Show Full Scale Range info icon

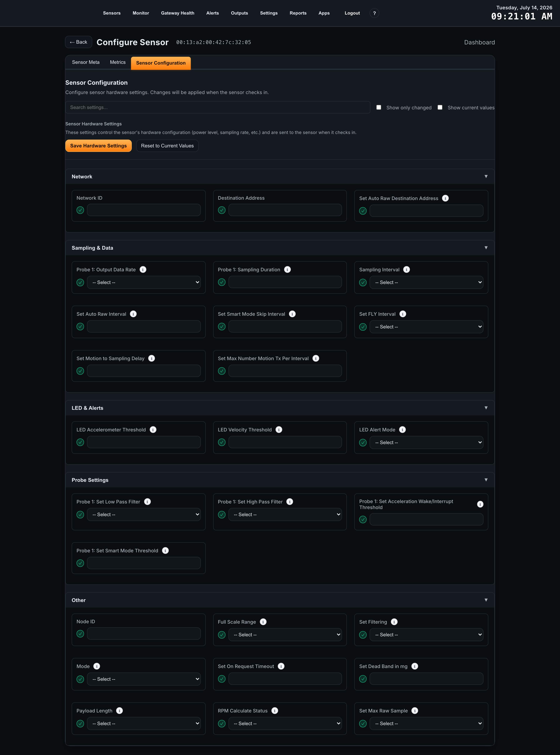pyautogui.click(x=263, y=622)
